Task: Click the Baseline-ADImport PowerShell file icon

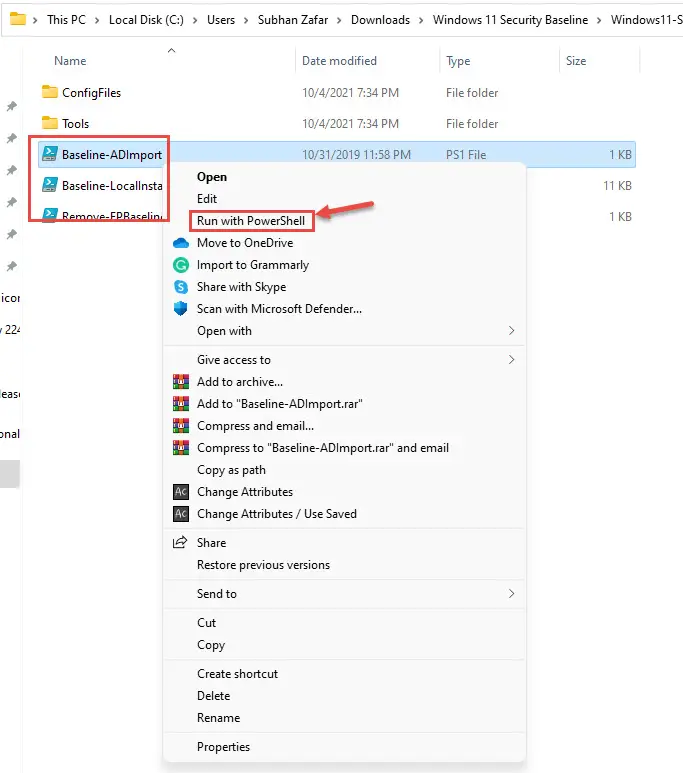Action: tap(50, 154)
